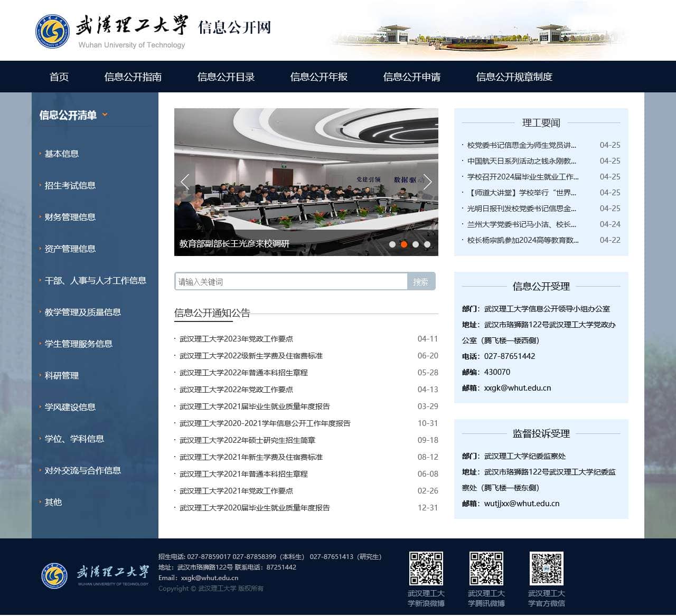This screenshot has width=676, height=616.
Task: Open 资产管理信息 in the sidebar
Action: point(70,249)
